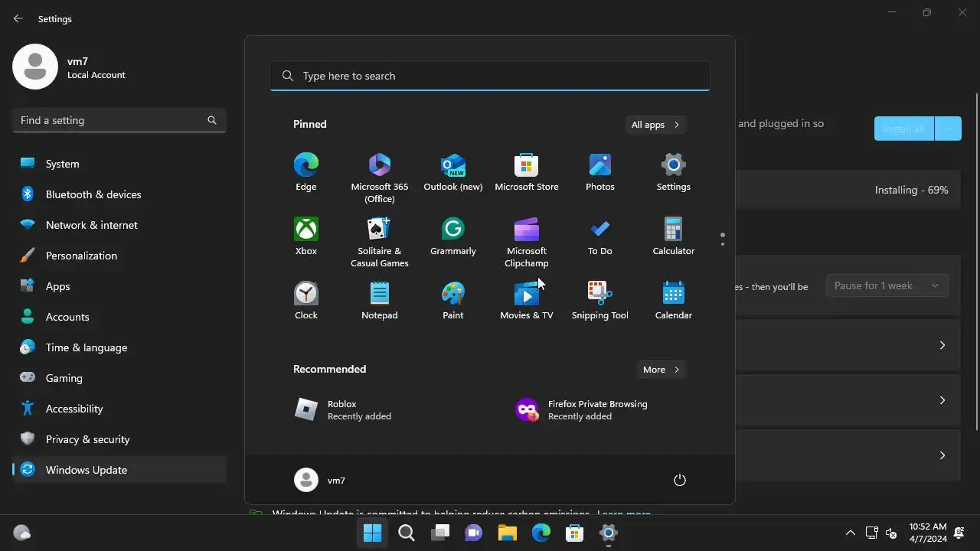This screenshot has width=980, height=551.
Task: Open Task View on taskbar
Action: tap(440, 533)
